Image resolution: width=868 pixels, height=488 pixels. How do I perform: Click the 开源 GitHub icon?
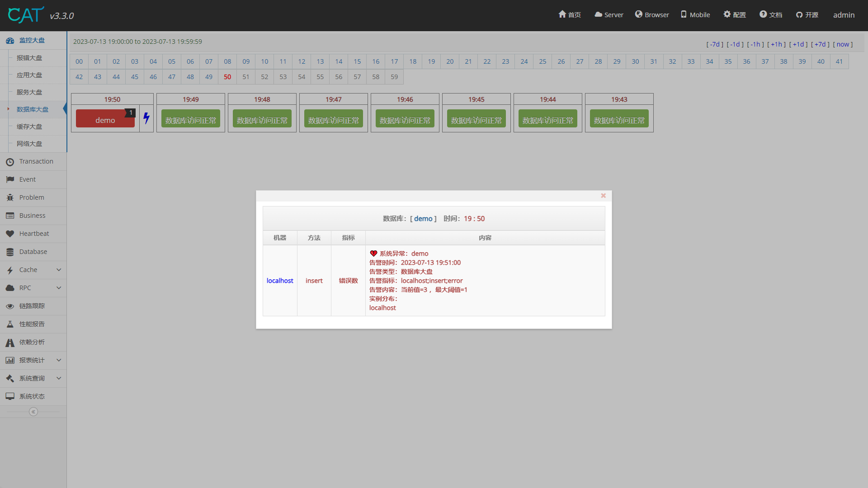(x=799, y=15)
